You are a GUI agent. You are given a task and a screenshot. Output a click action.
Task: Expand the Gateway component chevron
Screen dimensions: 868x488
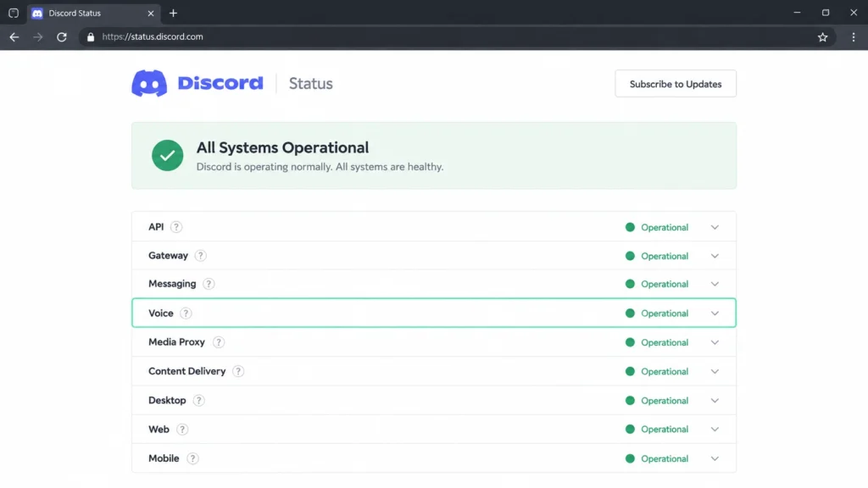click(715, 256)
